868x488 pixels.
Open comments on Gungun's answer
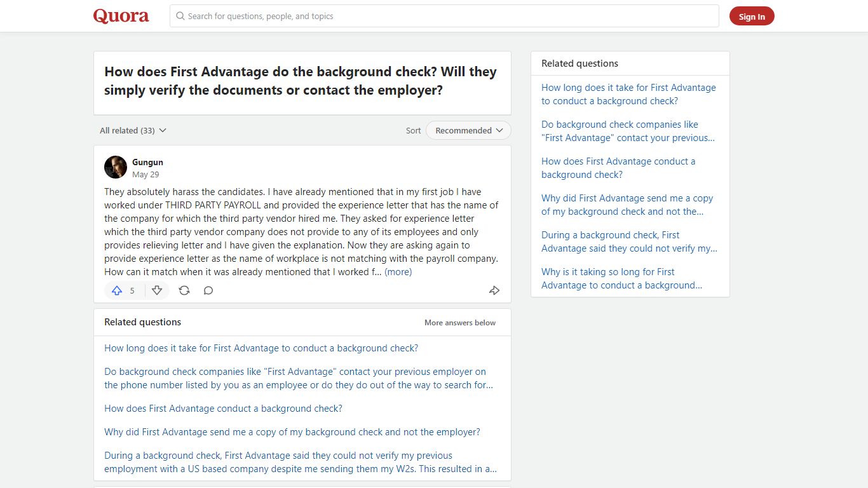(x=208, y=290)
